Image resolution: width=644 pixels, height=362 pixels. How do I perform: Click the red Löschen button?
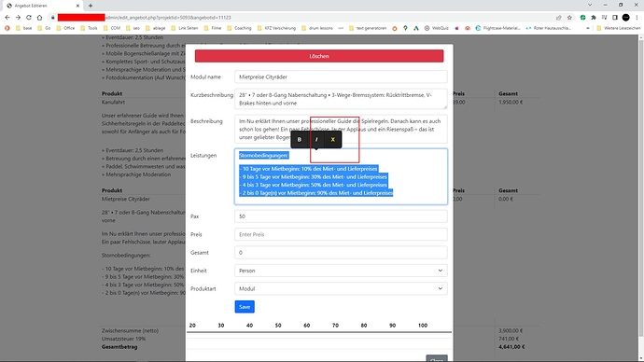tap(319, 56)
